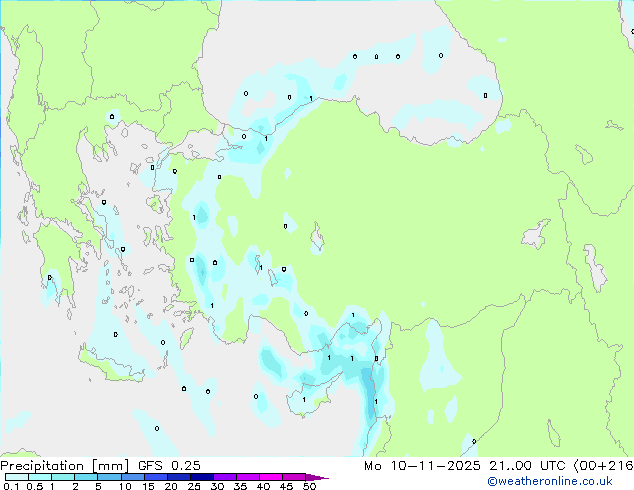Click the legend value "10"
The height and width of the screenshot is (490, 634).
125,486
